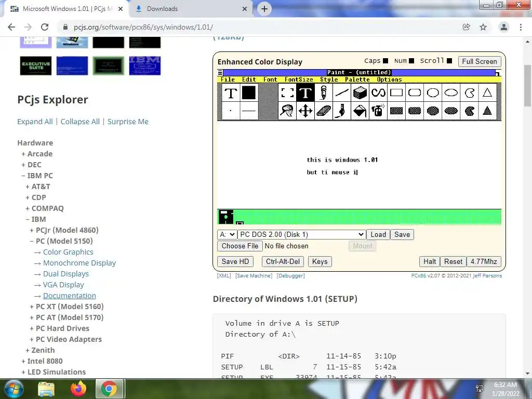Viewport: 532px width, 399px height.
Task: Open the FontSize menu in Paint
Action: (299, 79)
